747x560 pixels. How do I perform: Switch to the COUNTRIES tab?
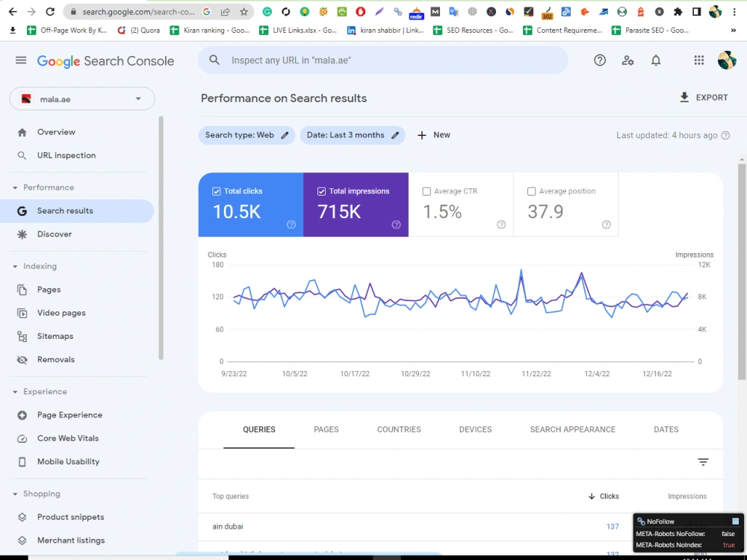point(399,429)
